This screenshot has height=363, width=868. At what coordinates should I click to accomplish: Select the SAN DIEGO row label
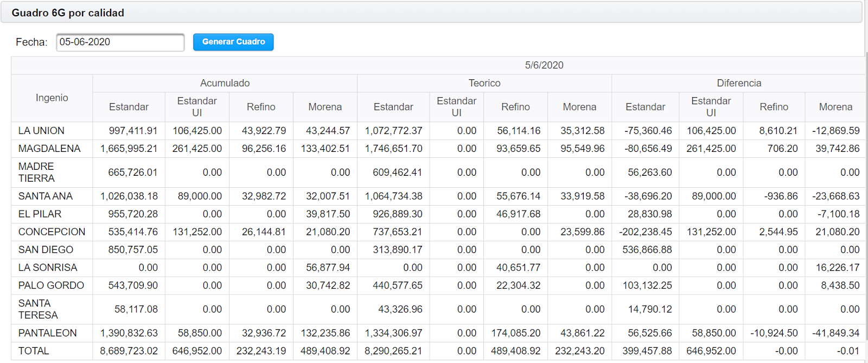coord(46,250)
